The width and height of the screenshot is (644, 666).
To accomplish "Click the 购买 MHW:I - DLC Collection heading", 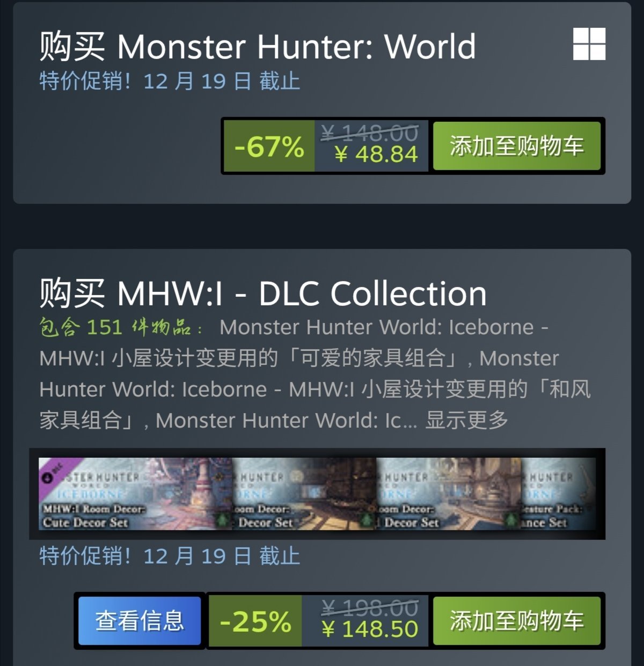I will (263, 294).
